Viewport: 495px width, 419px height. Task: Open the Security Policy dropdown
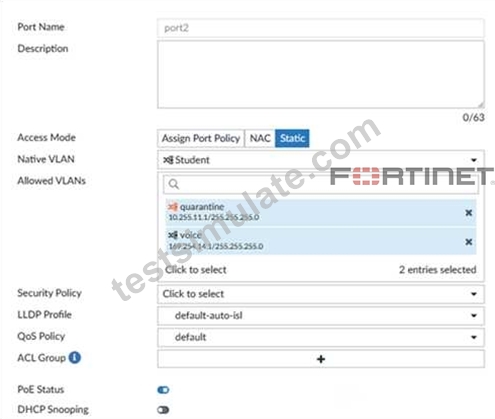coord(321,294)
